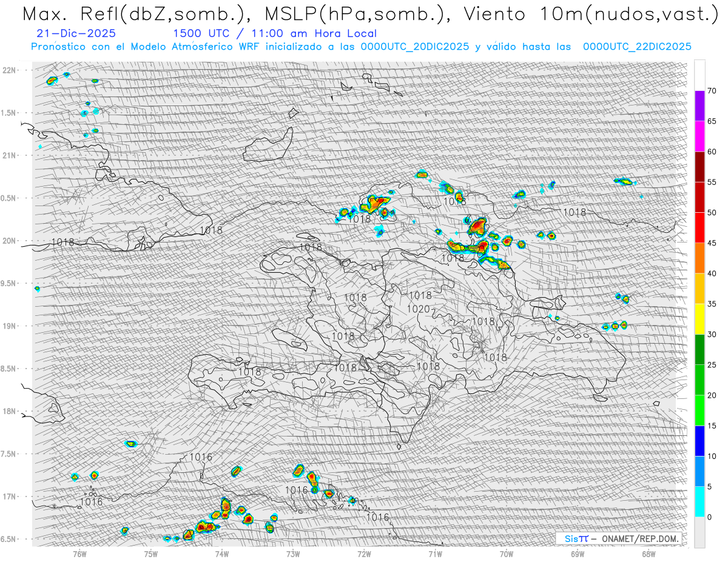Click the latitude axis label '19N'
The image size is (728, 562).
coord(10,326)
